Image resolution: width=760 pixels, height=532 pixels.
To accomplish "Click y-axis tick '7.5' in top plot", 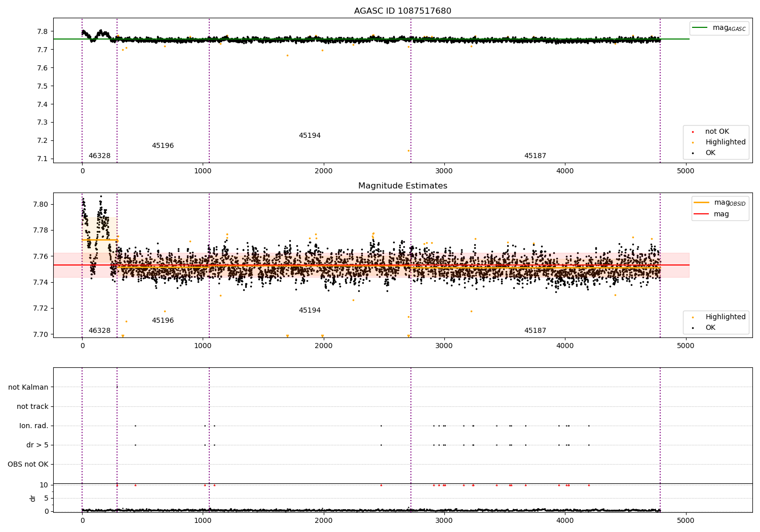I will tap(43, 86).
